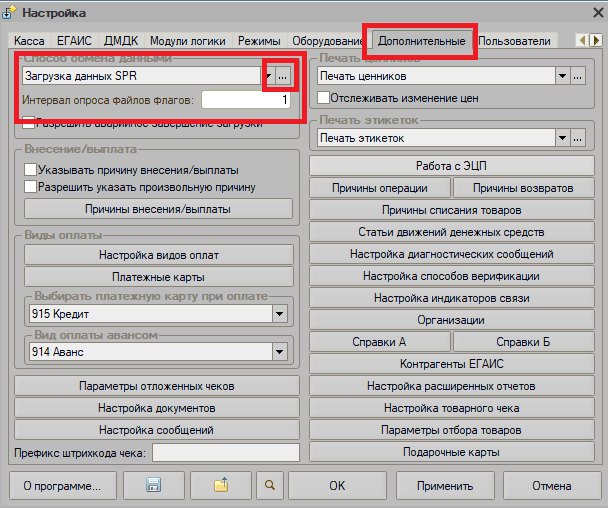
Task: Click Причины внесения/выплаты button
Action: [x=158, y=209]
